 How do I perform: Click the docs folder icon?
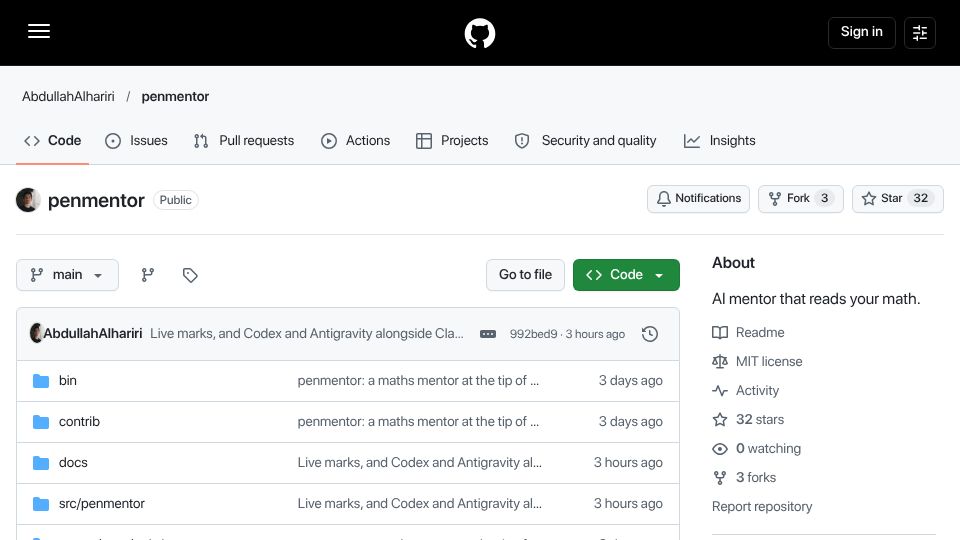[x=41, y=463]
